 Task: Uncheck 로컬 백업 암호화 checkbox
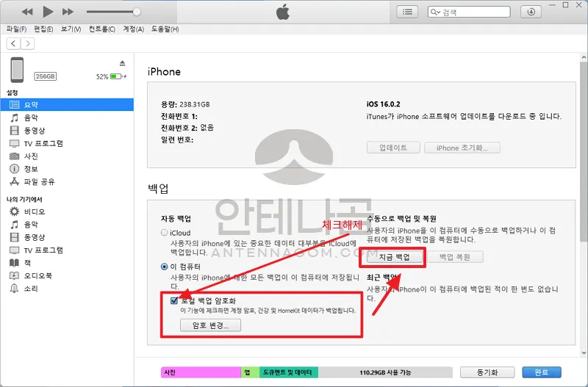click(174, 300)
